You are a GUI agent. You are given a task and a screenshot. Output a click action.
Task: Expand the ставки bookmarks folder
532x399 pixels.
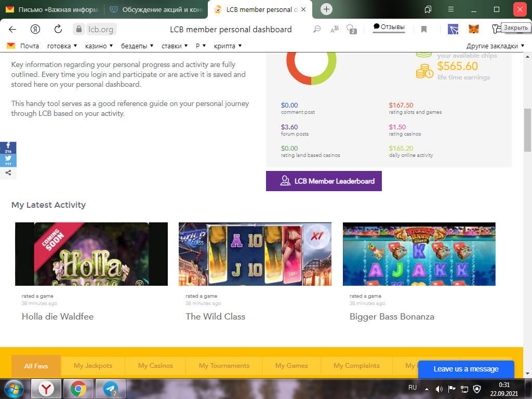175,46
